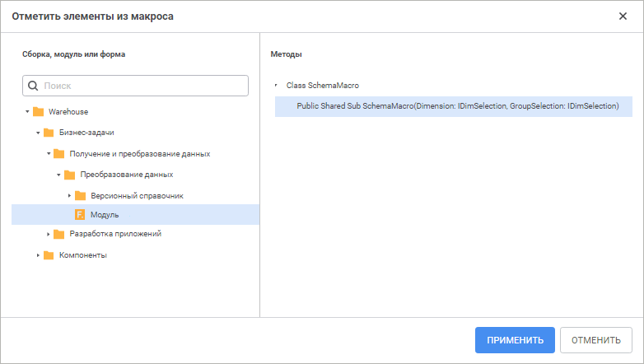The width and height of the screenshot is (644, 364).
Task: Expand the Разработка приложений node
Action: point(49,234)
